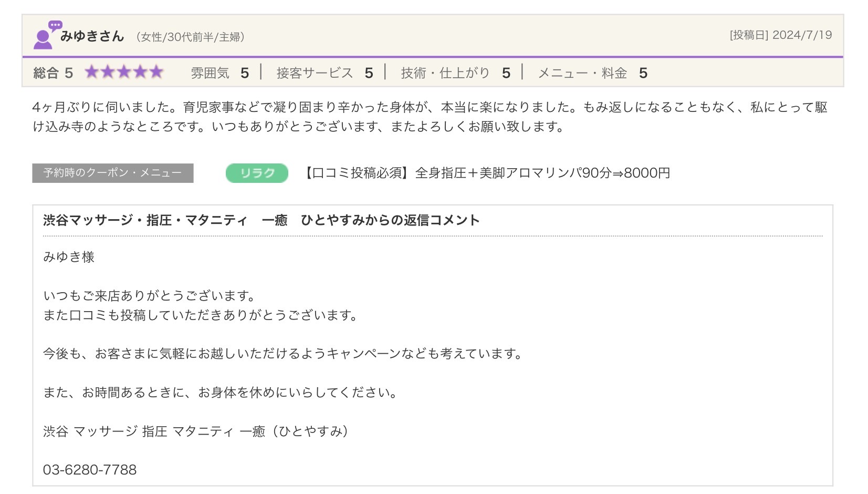Click the five-star overall rating icons
Viewport: 868px width, 494px height.
tap(124, 72)
